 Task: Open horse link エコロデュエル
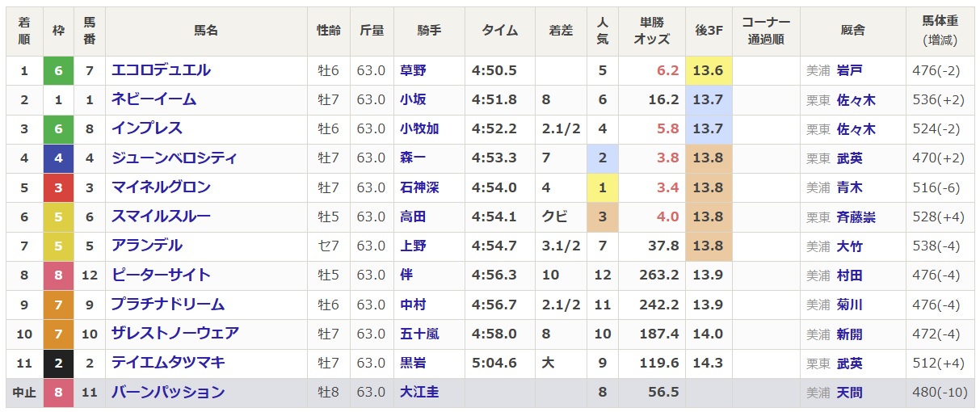coord(161,70)
